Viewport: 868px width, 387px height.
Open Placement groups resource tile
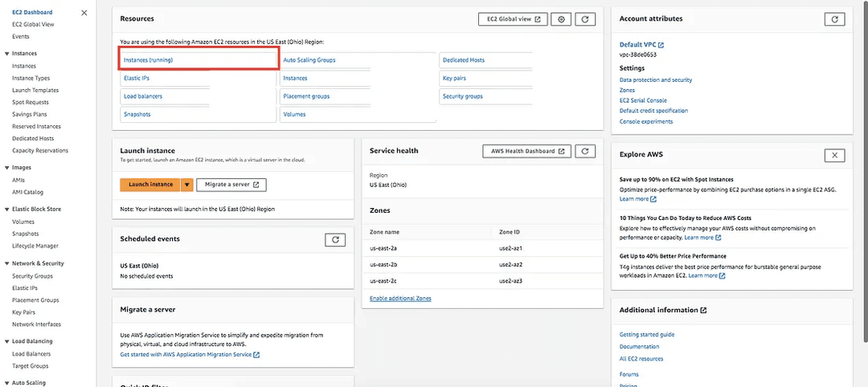[x=306, y=96]
